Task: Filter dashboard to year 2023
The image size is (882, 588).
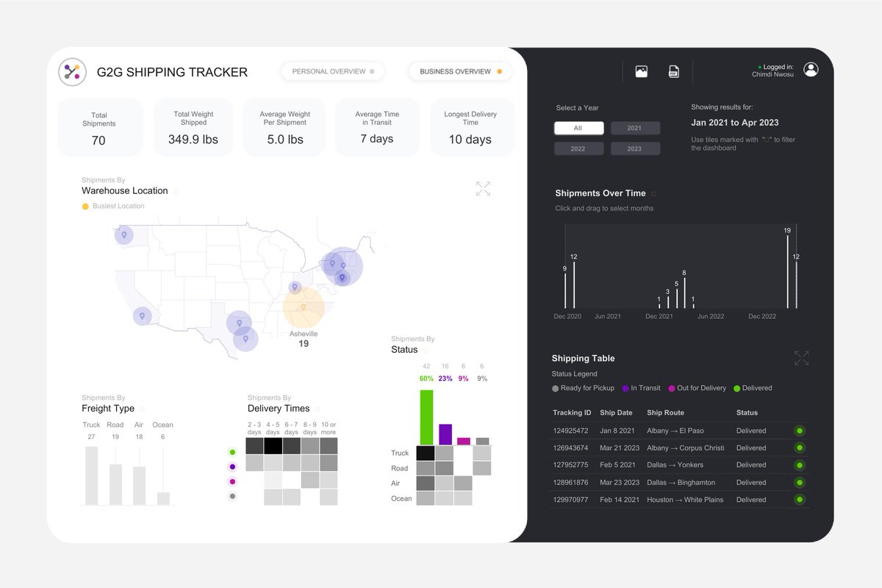Action: pyautogui.click(x=635, y=148)
